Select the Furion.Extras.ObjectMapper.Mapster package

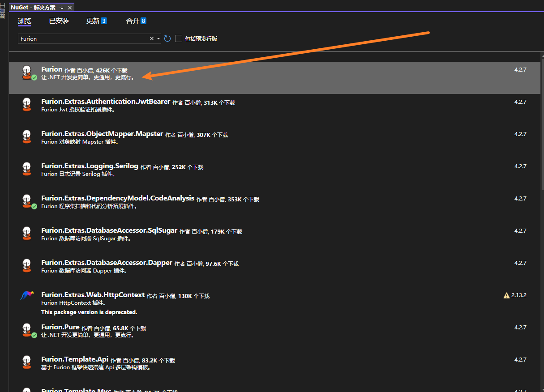102,134
